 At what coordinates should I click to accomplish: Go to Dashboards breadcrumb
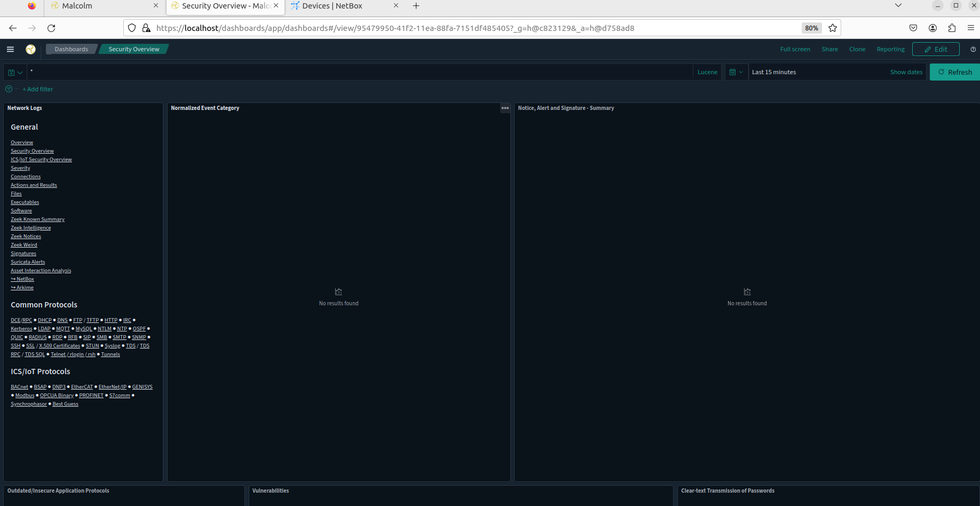(x=71, y=49)
